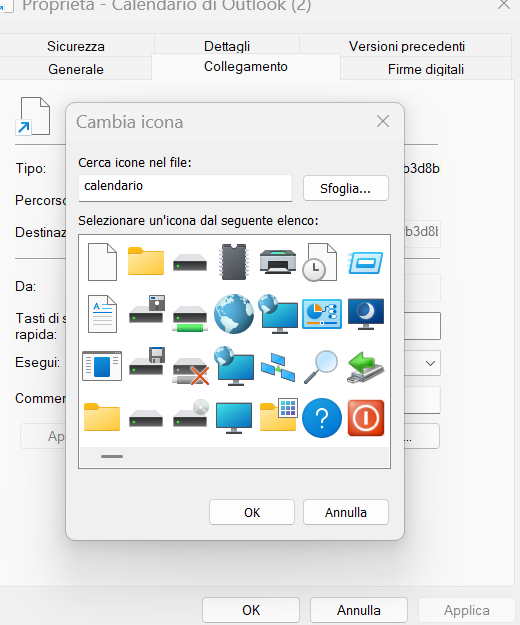Select the blue question mark help icon
Image resolution: width=520 pixels, height=625 pixels.
click(x=322, y=418)
